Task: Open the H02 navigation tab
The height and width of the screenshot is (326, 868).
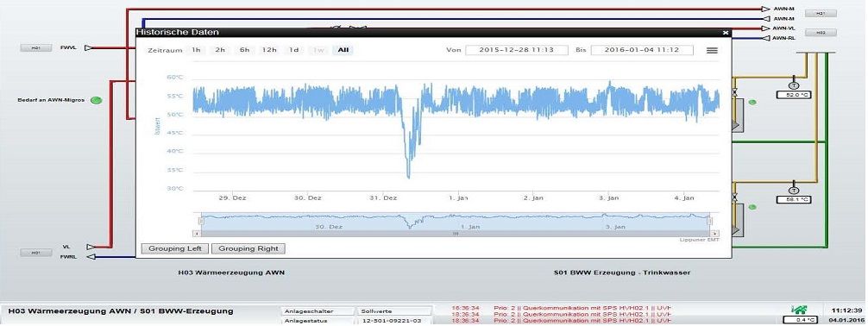Action: [x=821, y=34]
